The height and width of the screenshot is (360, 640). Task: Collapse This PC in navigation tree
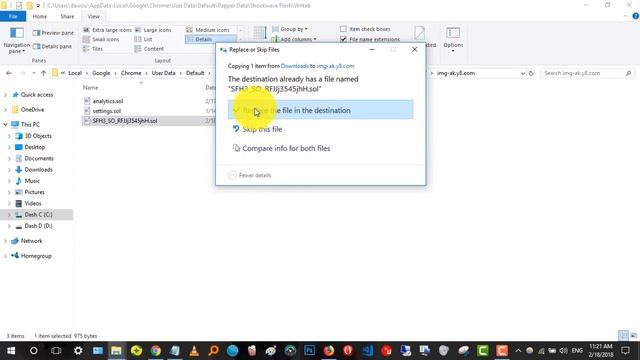pos(5,124)
